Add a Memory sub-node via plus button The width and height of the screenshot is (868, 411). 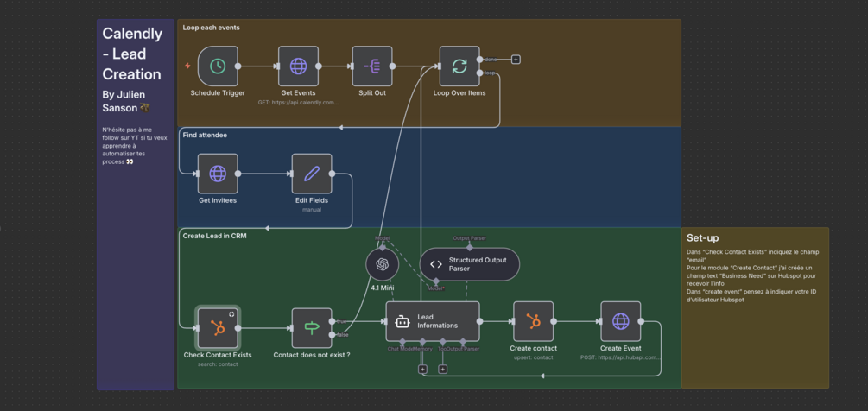(422, 369)
